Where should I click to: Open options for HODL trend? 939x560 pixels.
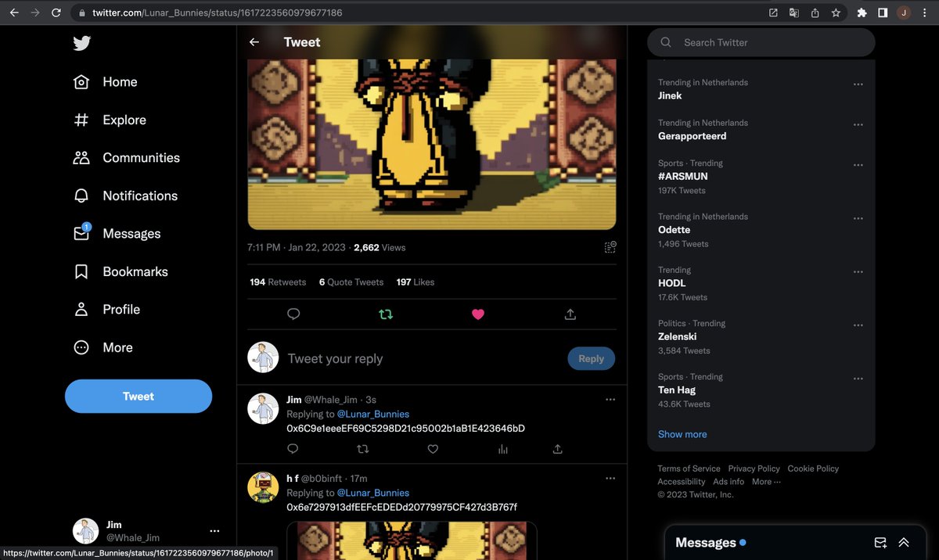point(858,272)
